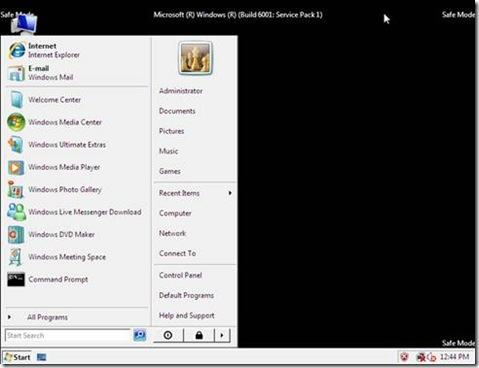479x368 pixels.
Task: Click the Welcome Center icon
Action: pos(16,100)
